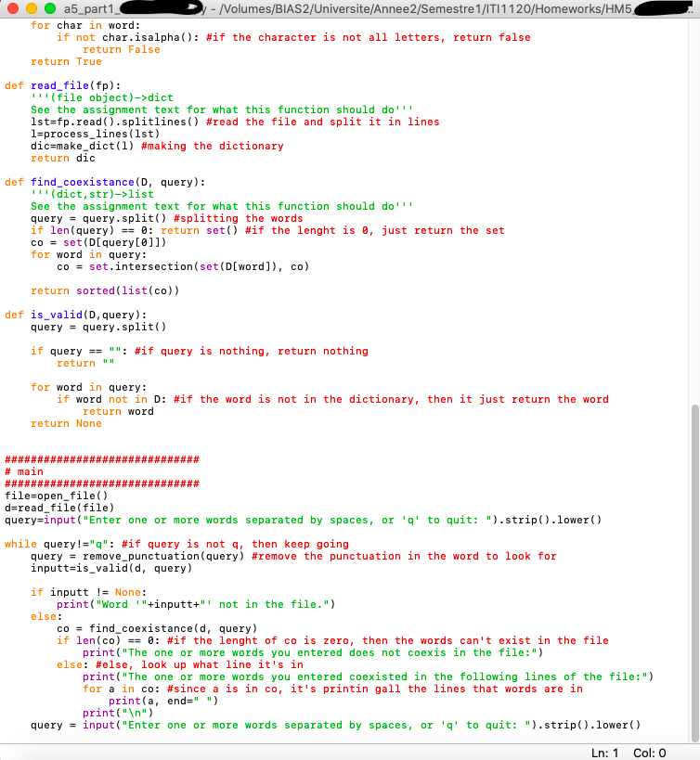700x760 pixels.
Task: Click the '# main' comment line
Action: tap(24, 471)
